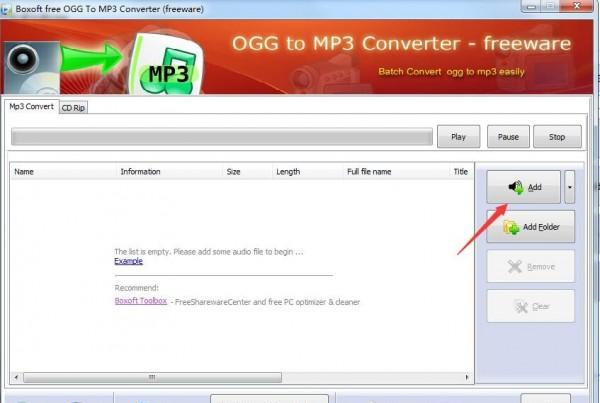Click the scrollbar right arrow

click(467, 377)
